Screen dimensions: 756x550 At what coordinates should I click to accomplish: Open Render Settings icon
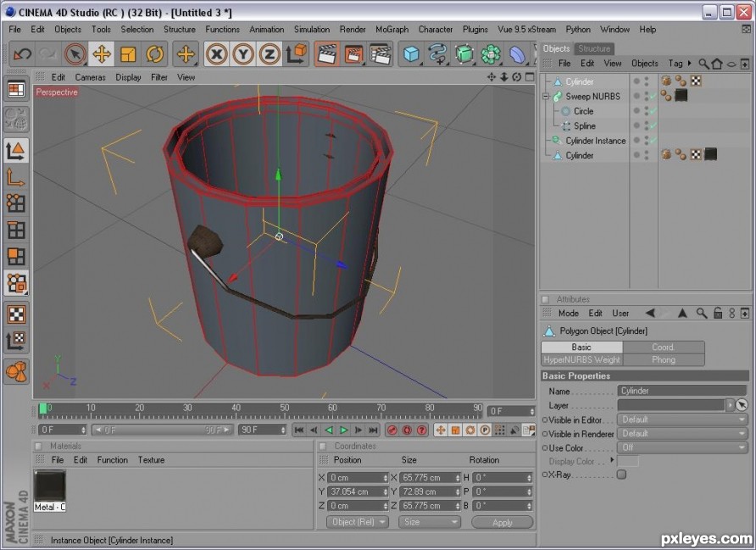381,54
